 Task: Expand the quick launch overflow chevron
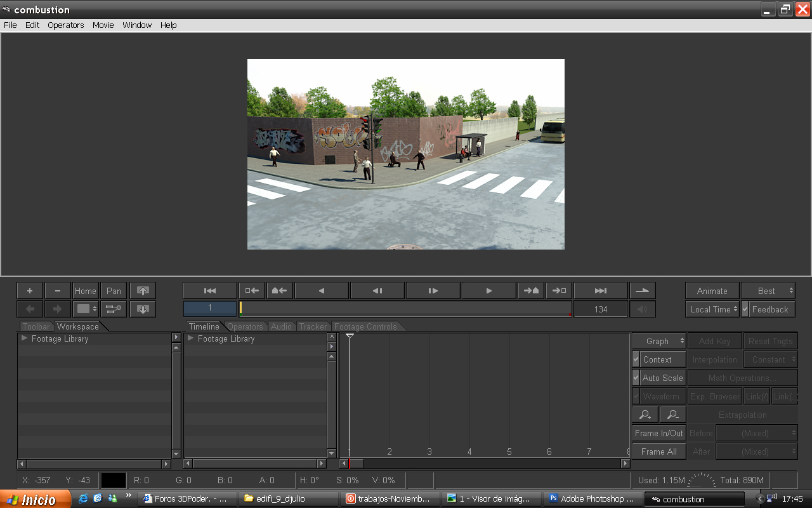pyautogui.click(x=129, y=495)
